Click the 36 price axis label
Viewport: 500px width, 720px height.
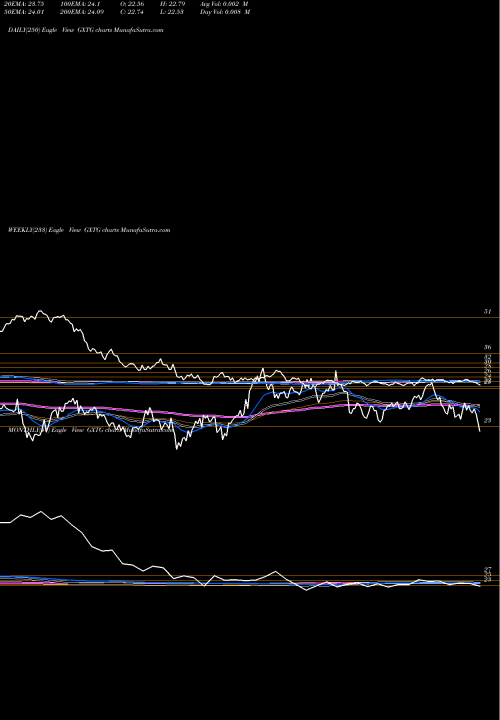click(x=488, y=348)
